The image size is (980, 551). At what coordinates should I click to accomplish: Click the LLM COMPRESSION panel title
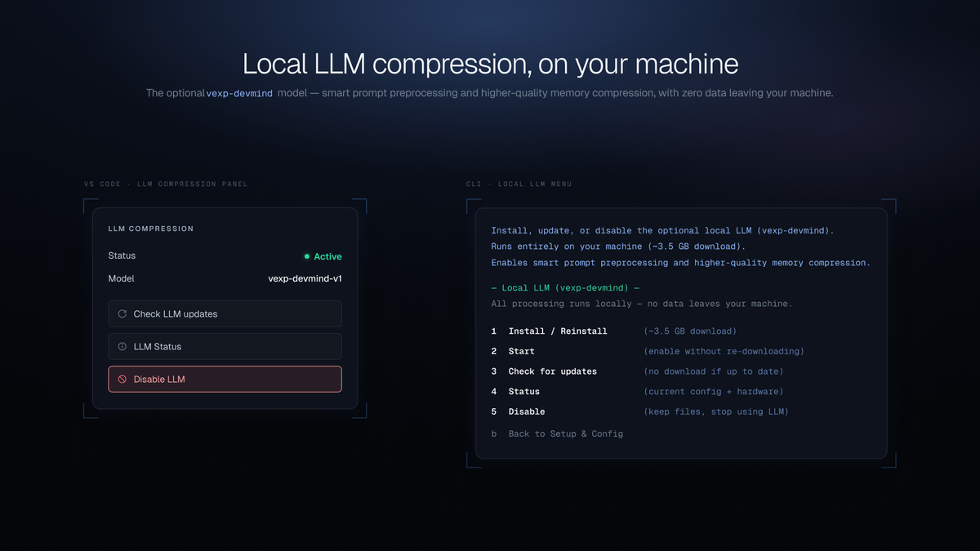pos(151,229)
